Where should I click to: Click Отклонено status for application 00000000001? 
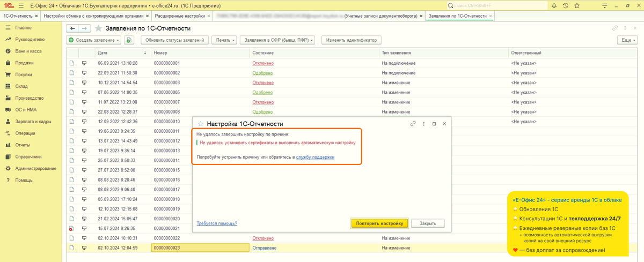(263, 63)
